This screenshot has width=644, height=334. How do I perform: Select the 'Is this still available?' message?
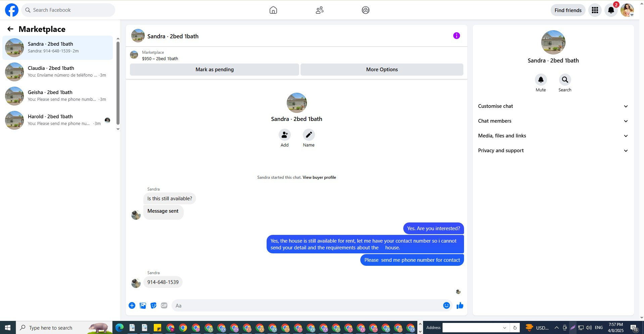170,199
